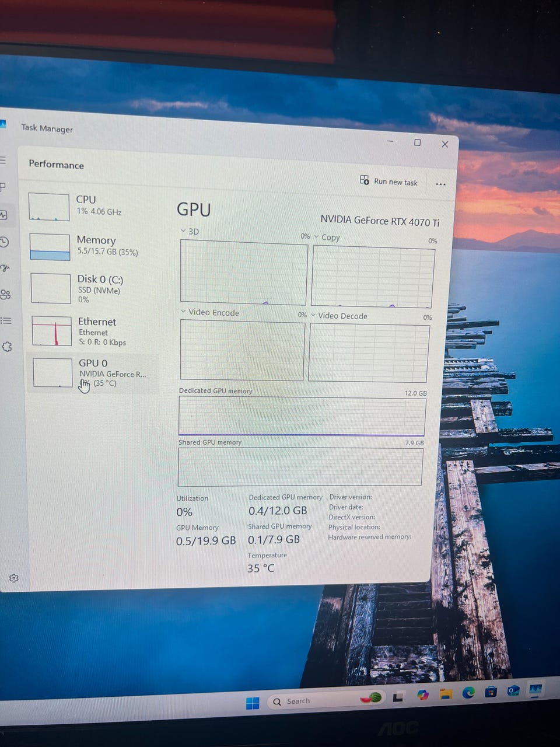Launch Copilot from the taskbar
Viewport: 560px width, 747px height.
click(422, 694)
